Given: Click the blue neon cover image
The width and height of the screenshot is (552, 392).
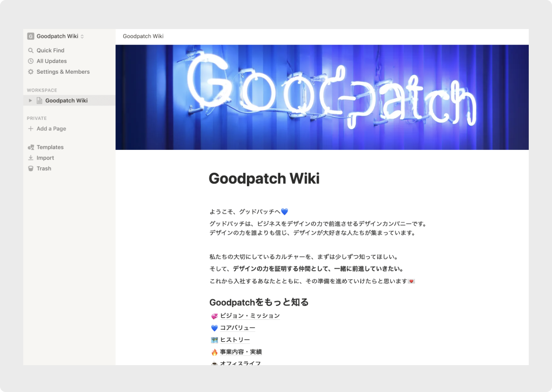Looking at the screenshot, I should 322,97.
